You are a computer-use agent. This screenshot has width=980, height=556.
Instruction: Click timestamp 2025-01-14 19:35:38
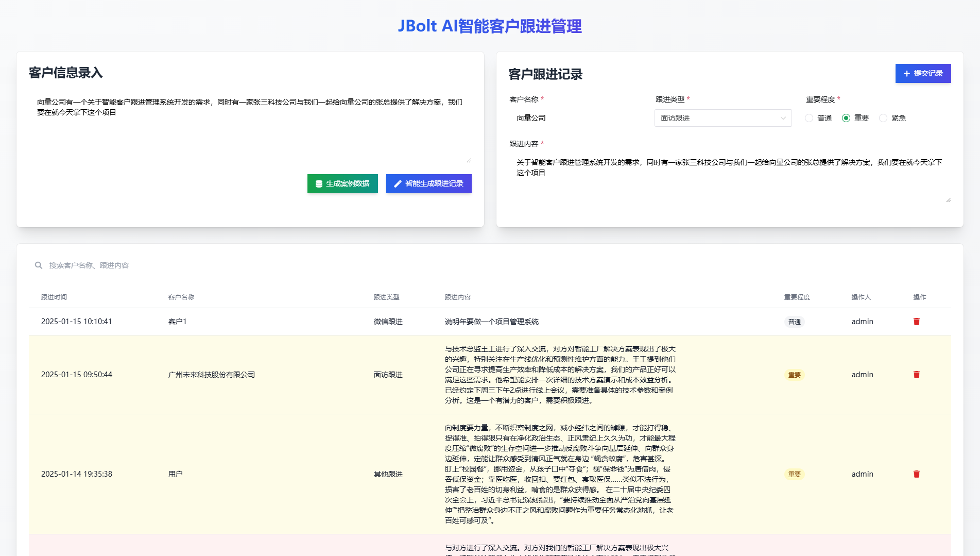coord(77,474)
